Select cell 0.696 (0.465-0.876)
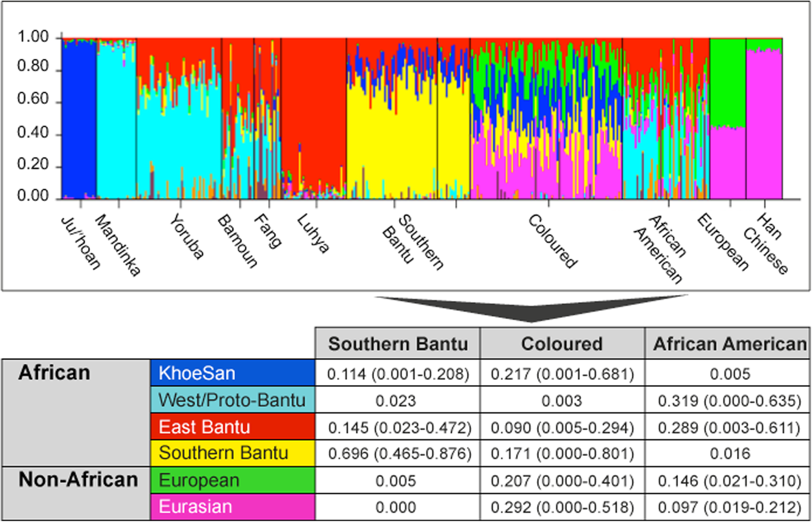Image resolution: width=812 pixels, height=522 pixels. tap(397, 454)
